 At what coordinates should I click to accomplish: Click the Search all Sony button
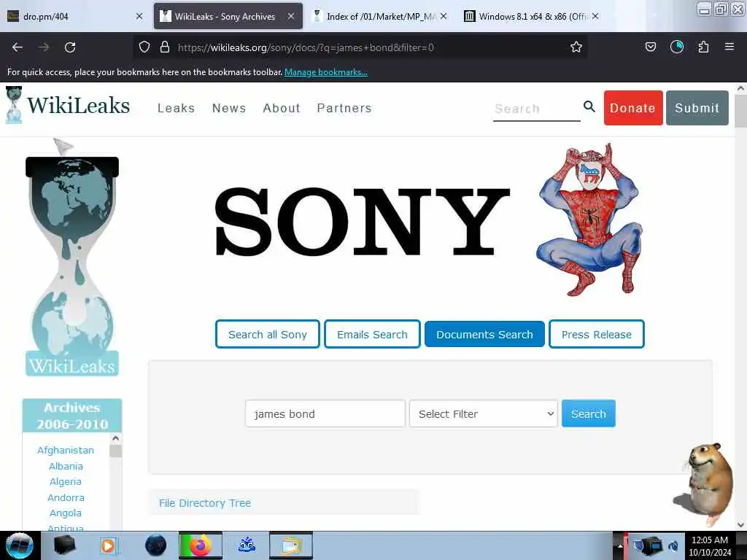click(267, 334)
